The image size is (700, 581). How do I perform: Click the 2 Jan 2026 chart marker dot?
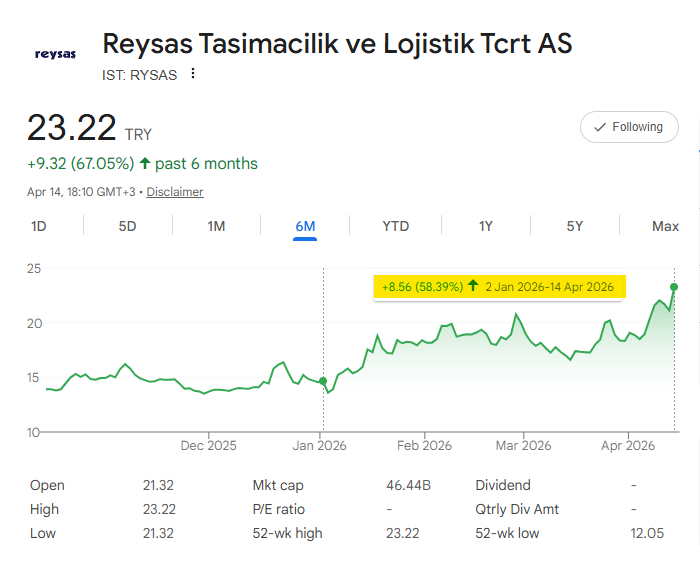coord(323,381)
